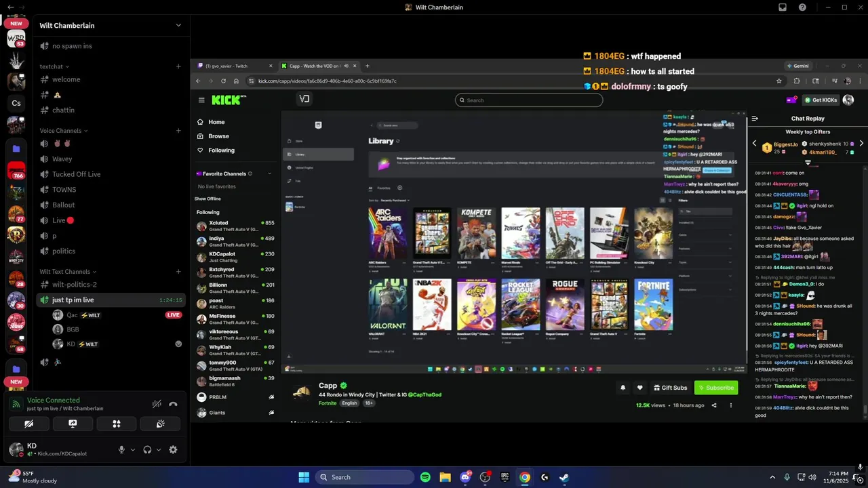Toggle Capp channel notification bell
The width and height of the screenshot is (868, 488).
pos(623,388)
